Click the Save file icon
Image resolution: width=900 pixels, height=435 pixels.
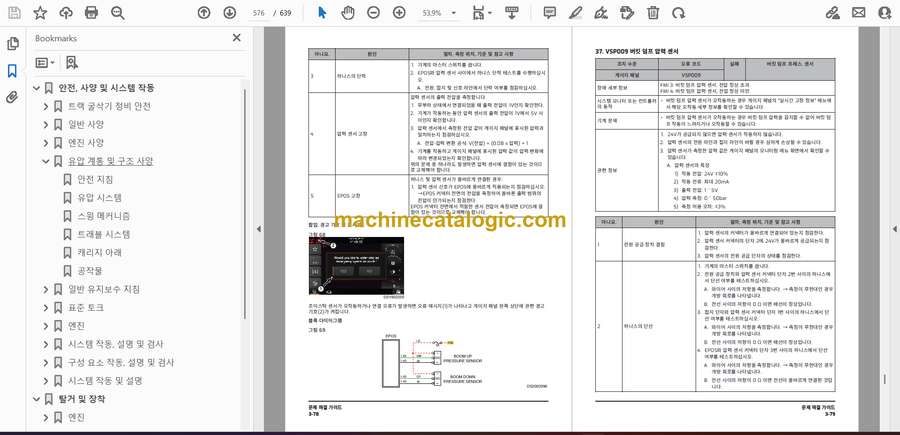[14, 13]
